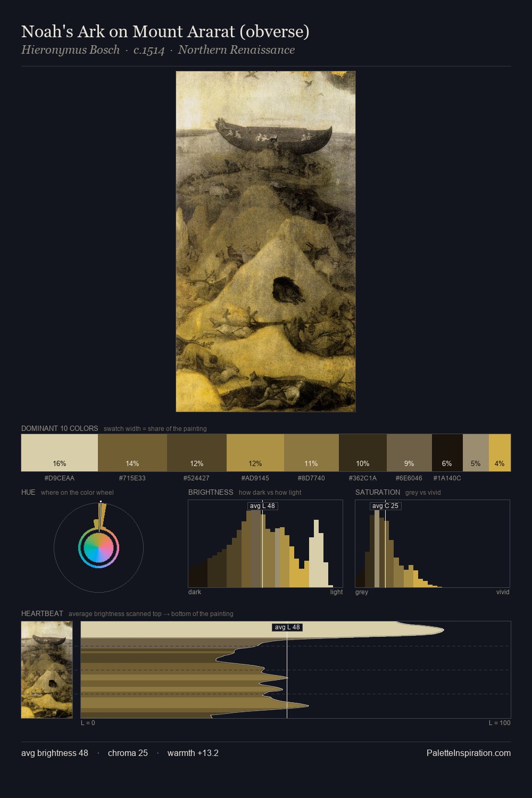Click the hex code text '#6E6046'
The width and height of the screenshot is (532, 798).
[x=409, y=478]
